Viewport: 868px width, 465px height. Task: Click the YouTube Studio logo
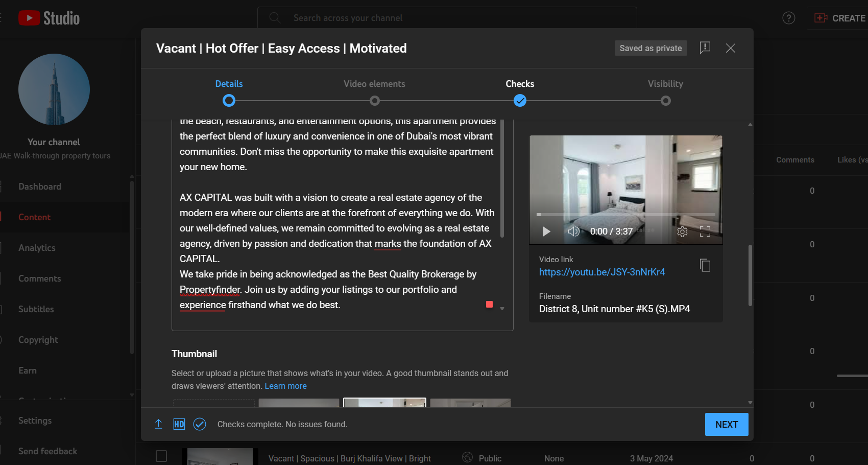49,18
